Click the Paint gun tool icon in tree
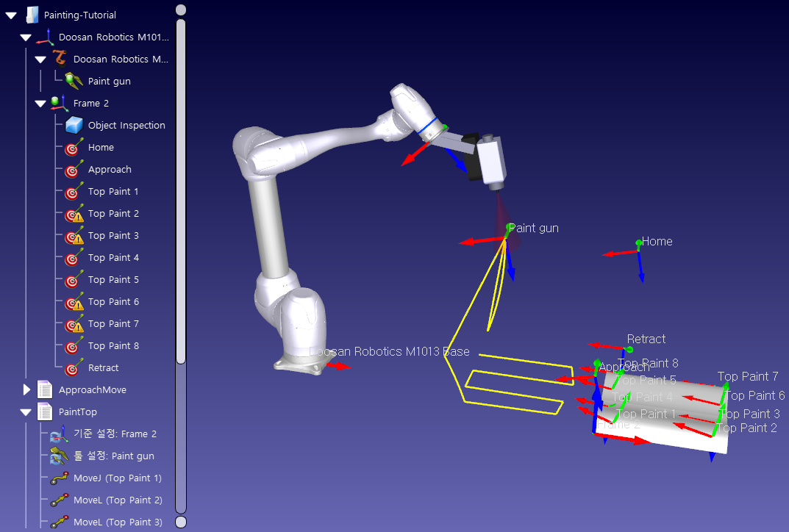Viewport: 789px width, 532px height. (x=74, y=81)
